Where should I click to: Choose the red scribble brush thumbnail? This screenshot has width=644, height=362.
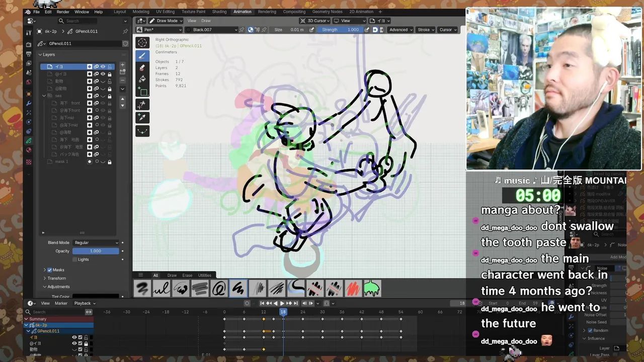(353, 289)
